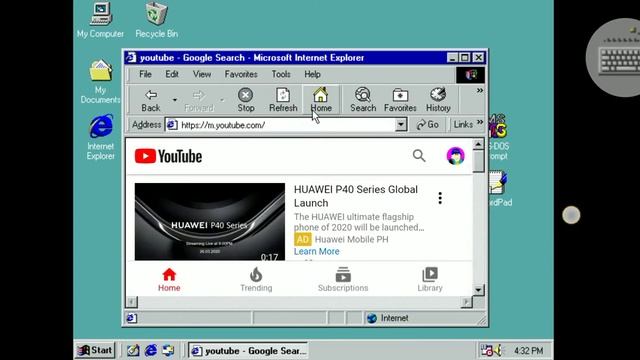Open the Favorites toolbar button
This screenshot has height=360, width=640.
(x=400, y=100)
